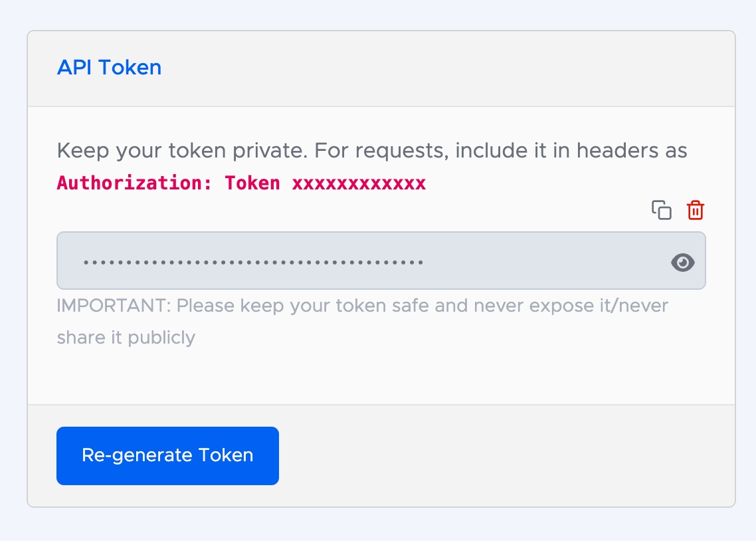Image resolution: width=756 pixels, height=541 pixels.
Task: Click the 'share it publicly' helper text line
Action: point(126,338)
